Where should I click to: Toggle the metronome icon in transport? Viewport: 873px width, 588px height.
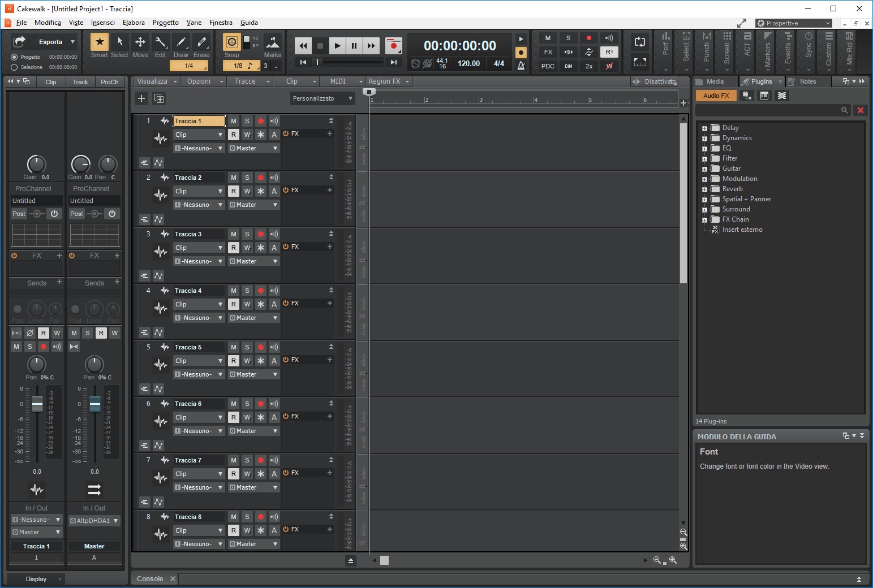point(521,66)
